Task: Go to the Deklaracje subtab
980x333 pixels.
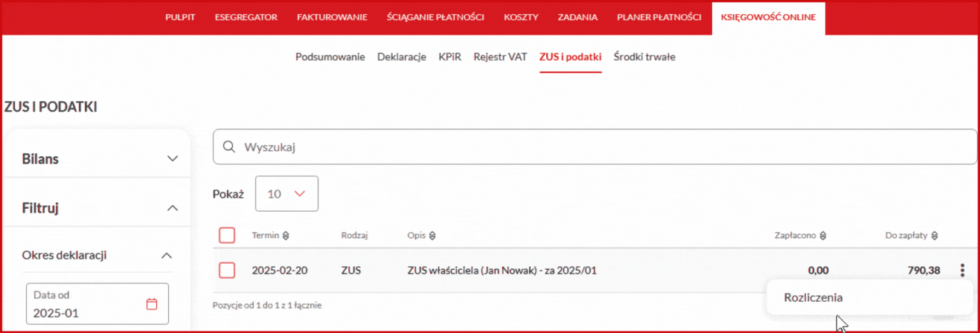Action: pos(402,56)
